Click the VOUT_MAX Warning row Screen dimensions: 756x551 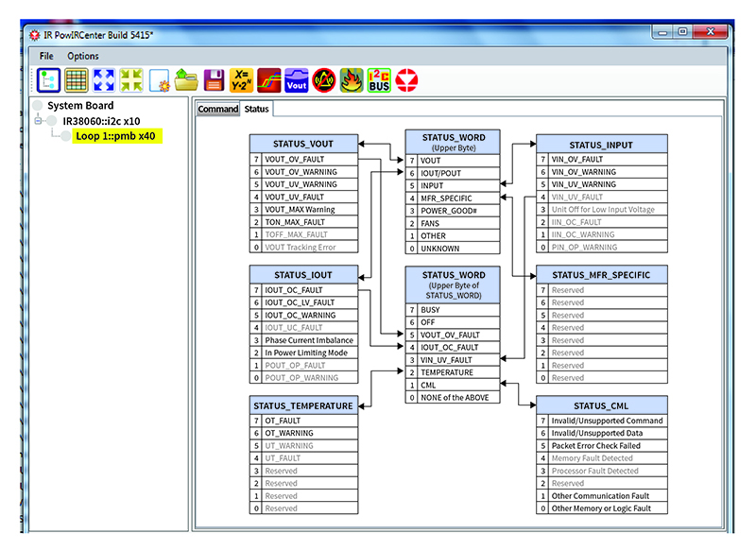303,209
